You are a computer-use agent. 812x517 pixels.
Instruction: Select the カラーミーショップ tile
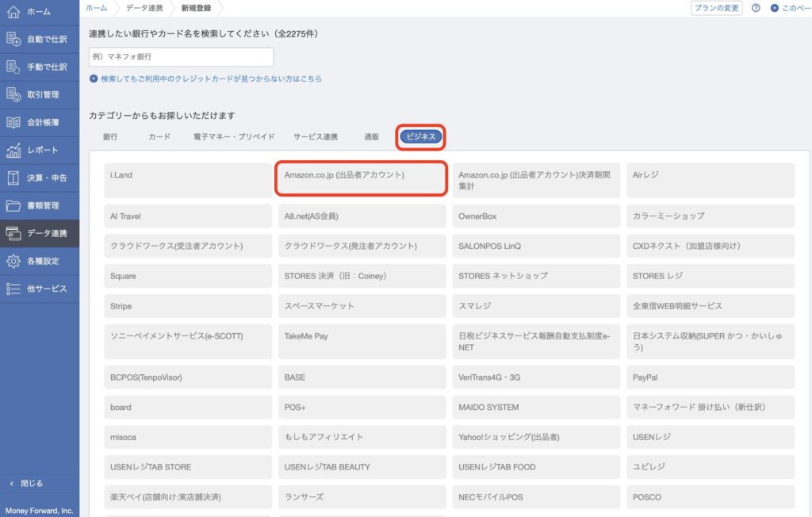coord(710,216)
